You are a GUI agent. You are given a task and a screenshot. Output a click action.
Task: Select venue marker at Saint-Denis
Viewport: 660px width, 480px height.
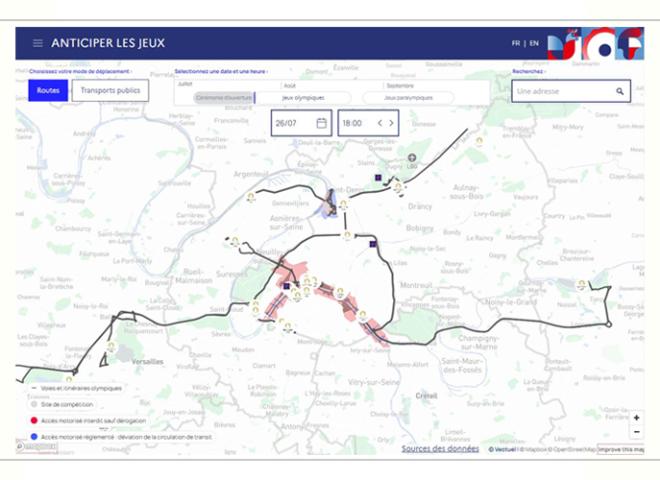click(343, 205)
